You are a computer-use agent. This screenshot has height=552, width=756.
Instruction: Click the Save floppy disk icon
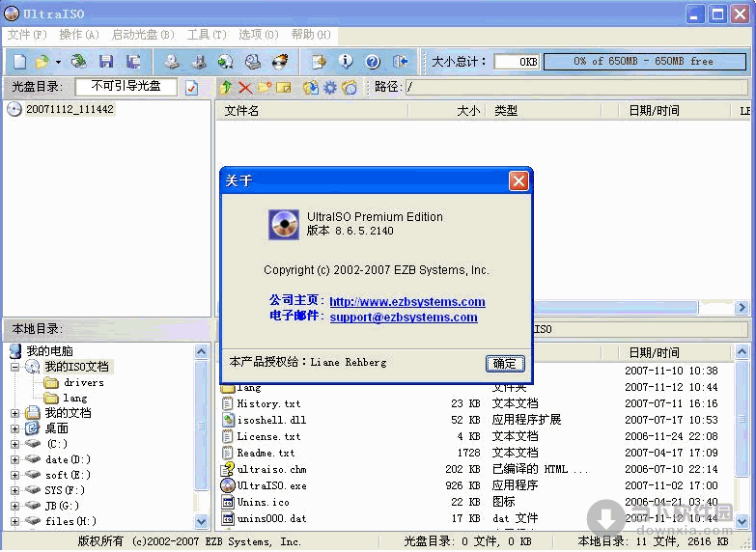pos(106,62)
